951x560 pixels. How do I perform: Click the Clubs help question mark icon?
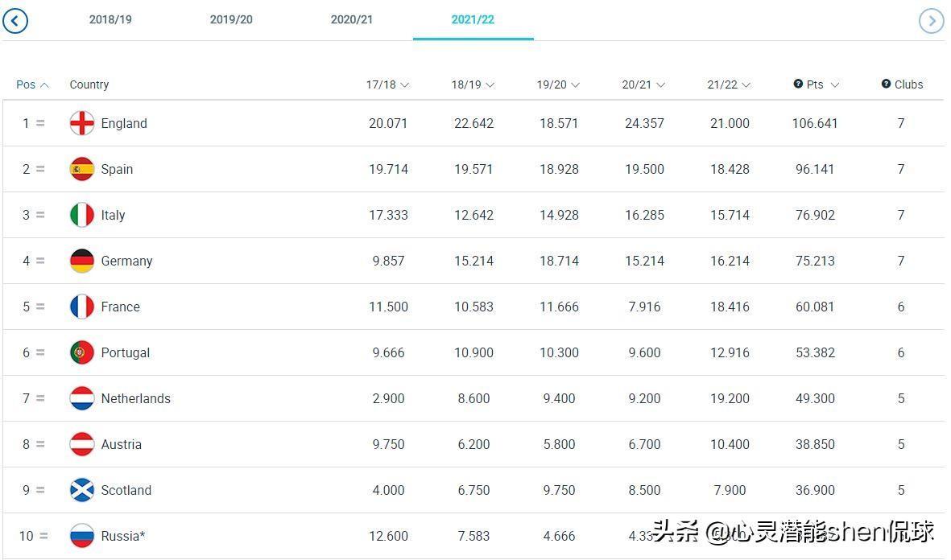(x=886, y=84)
